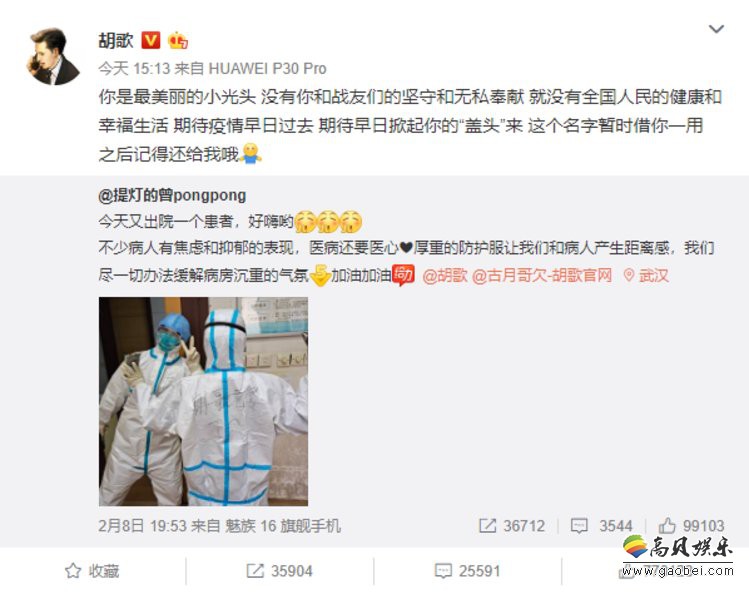Click the 武汉 location pin tag

(646, 276)
